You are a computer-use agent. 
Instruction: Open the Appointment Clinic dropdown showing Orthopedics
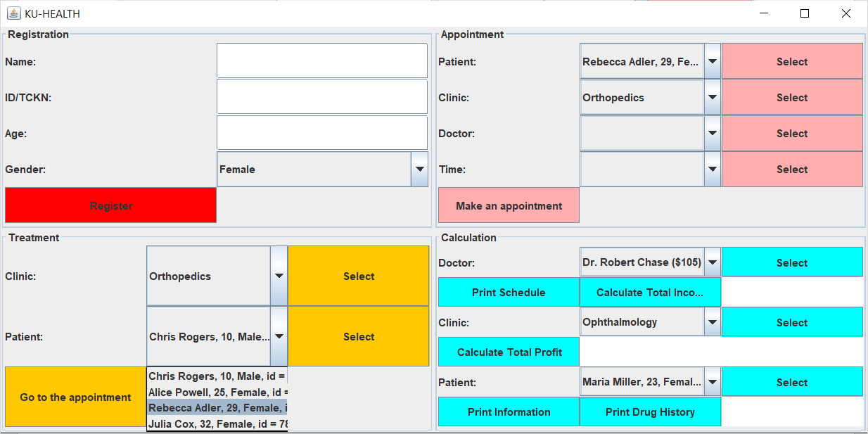tap(650, 97)
